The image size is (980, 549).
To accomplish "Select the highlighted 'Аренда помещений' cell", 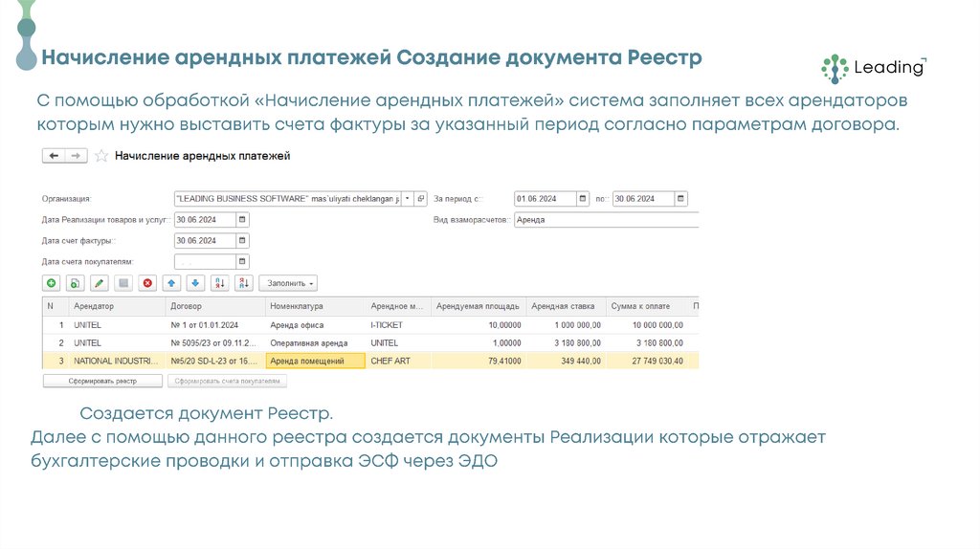I will [x=315, y=361].
